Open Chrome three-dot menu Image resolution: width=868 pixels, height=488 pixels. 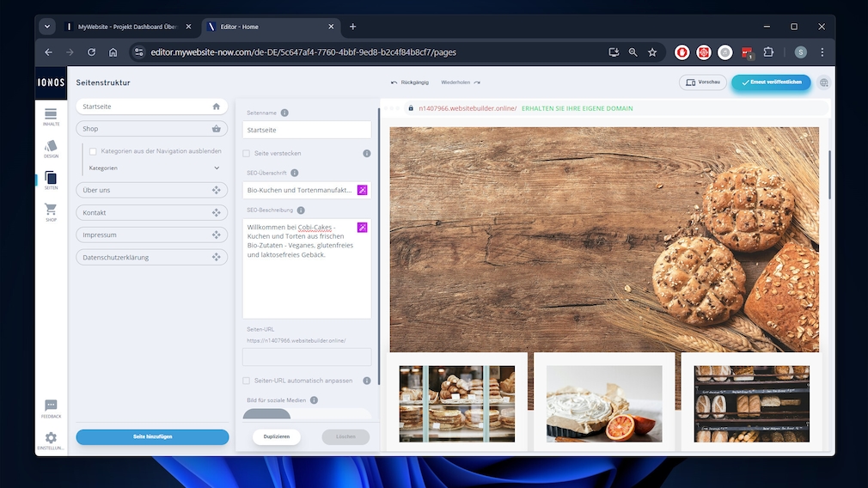822,52
